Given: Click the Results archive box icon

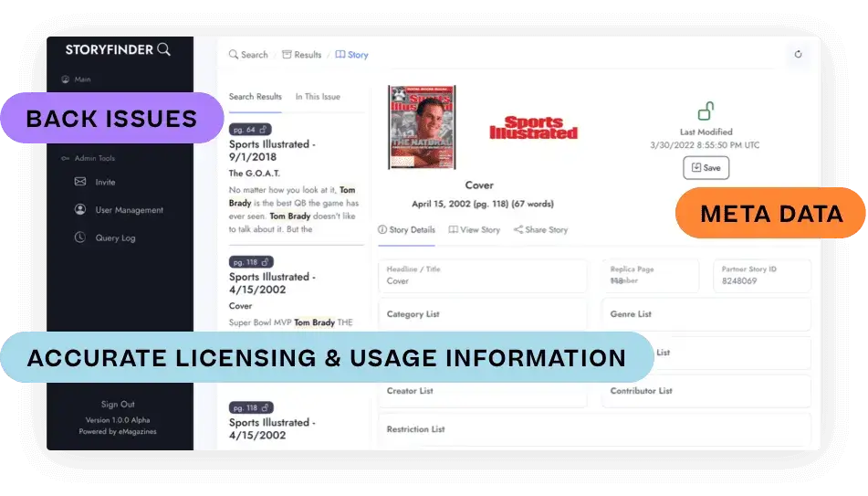Looking at the screenshot, I should (287, 54).
